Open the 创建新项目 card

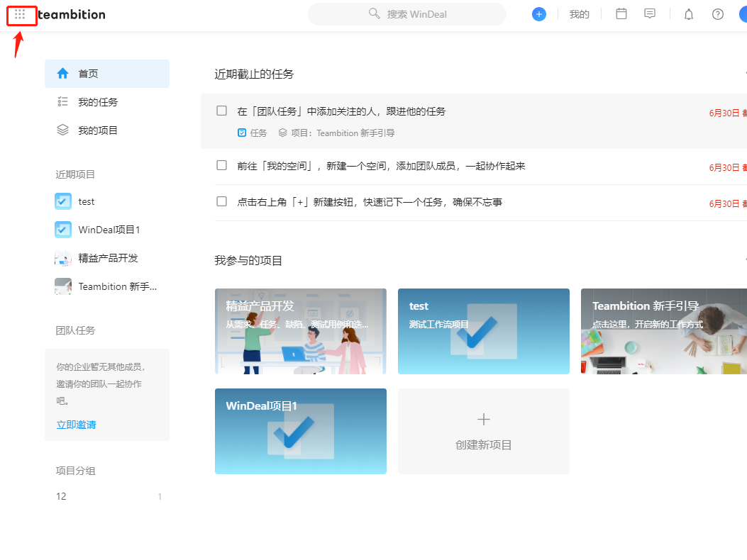(483, 431)
